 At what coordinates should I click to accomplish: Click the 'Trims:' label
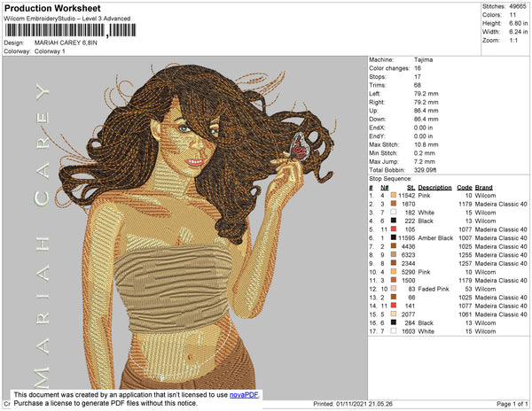(378, 85)
